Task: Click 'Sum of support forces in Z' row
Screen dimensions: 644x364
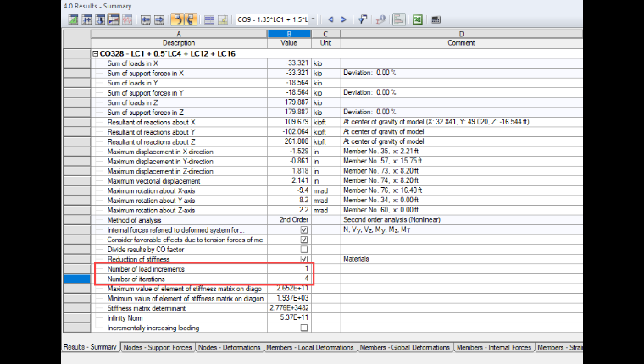Action: [322, 112]
